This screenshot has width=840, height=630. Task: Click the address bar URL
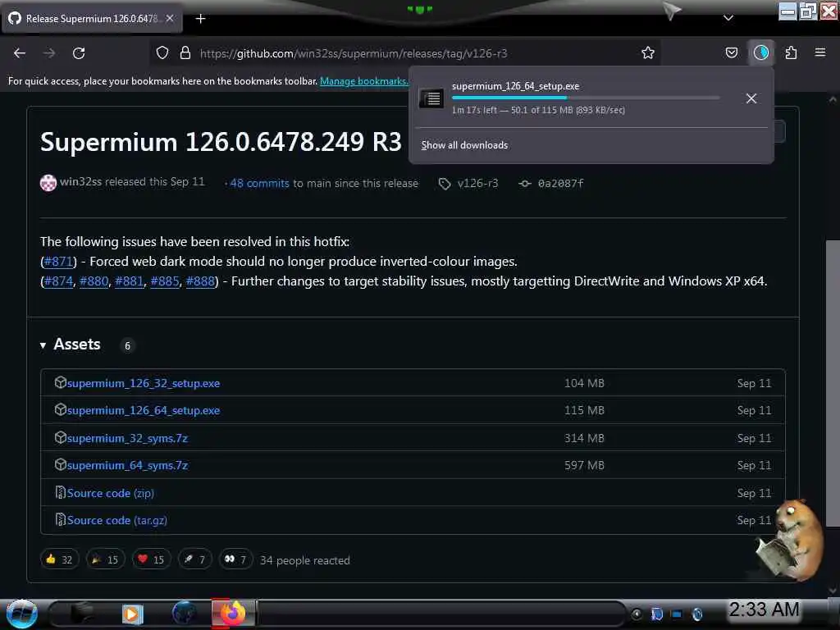pos(354,53)
